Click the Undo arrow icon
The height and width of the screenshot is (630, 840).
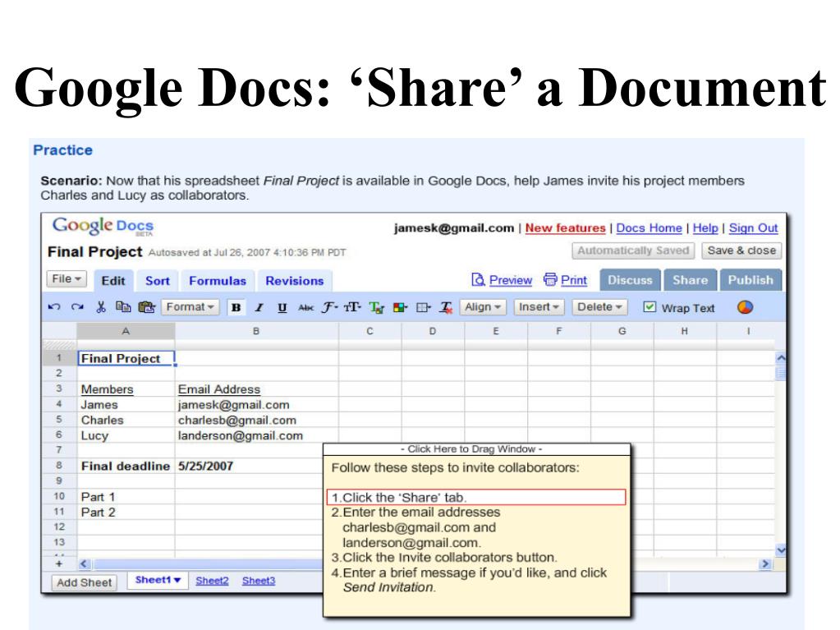coord(54,307)
